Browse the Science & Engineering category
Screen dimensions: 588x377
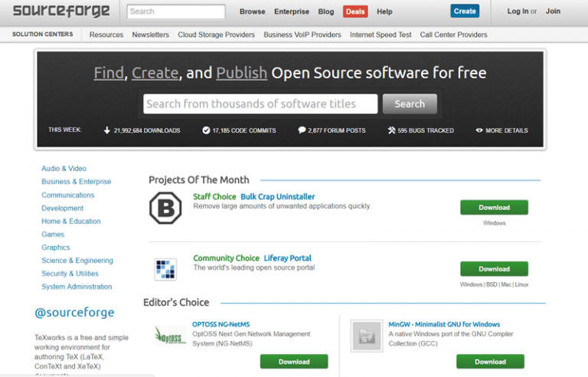pyautogui.click(x=77, y=261)
